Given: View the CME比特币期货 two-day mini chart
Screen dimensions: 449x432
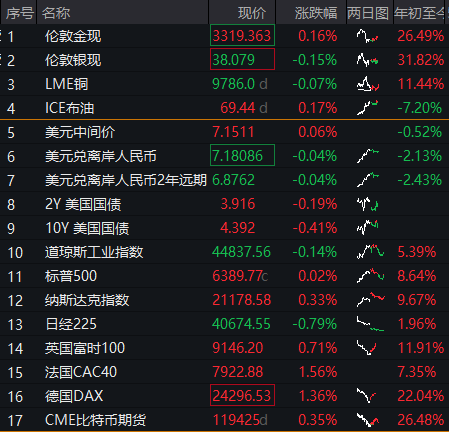Looking at the screenshot, I should click(x=368, y=420).
